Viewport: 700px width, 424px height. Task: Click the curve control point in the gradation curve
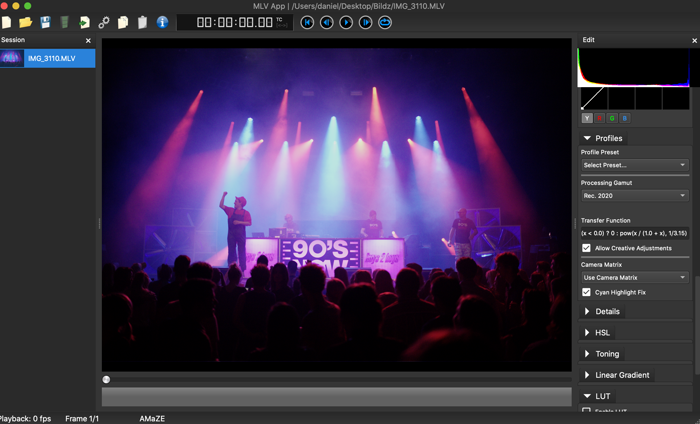pos(582,108)
